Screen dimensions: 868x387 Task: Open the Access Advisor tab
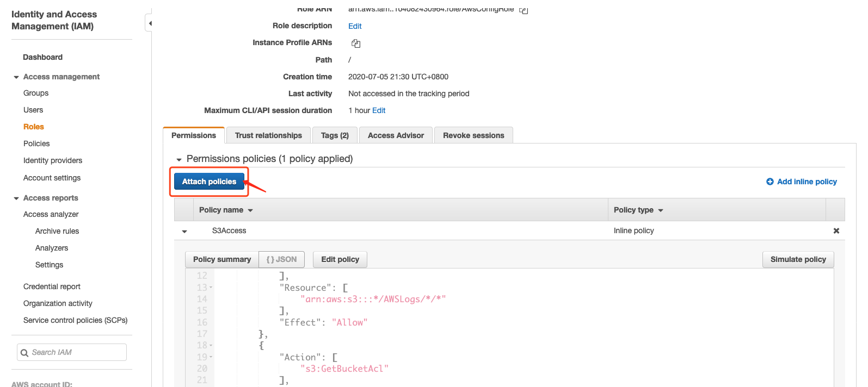[396, 135]
